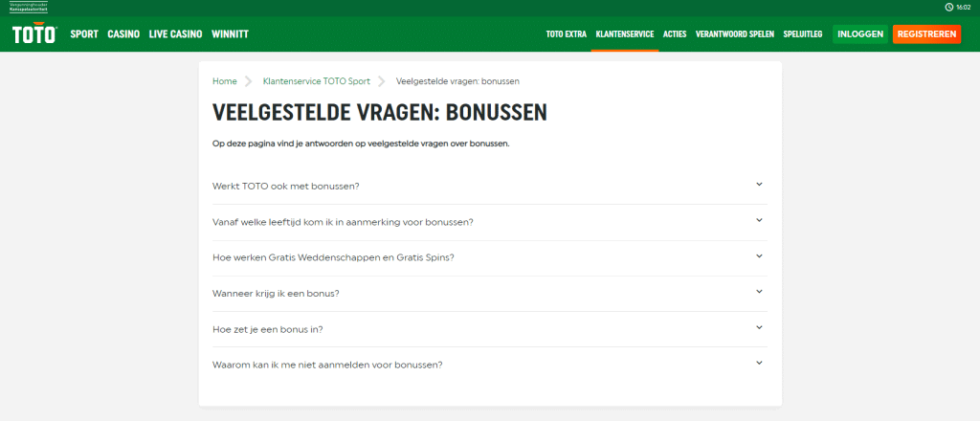Expand chevron for 'Vanaf welke leeftijd' question
Image resolution: width=980 pixels, height=421 pixels.
pos(759,220)
